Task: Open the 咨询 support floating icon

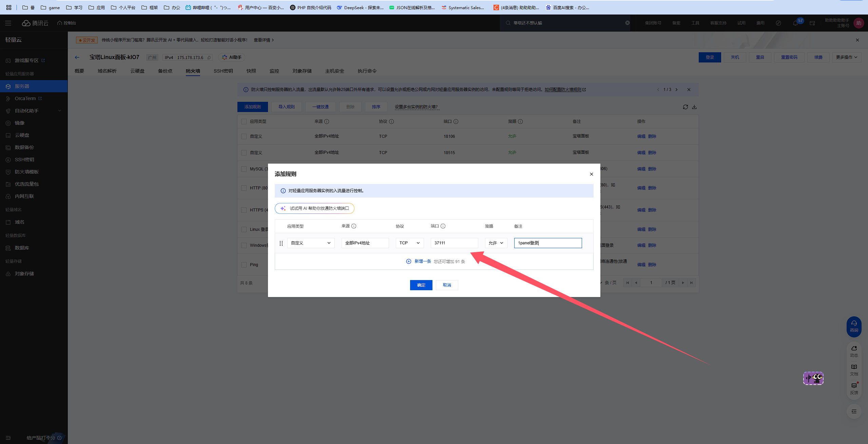Action: click(x=854, y=326)
